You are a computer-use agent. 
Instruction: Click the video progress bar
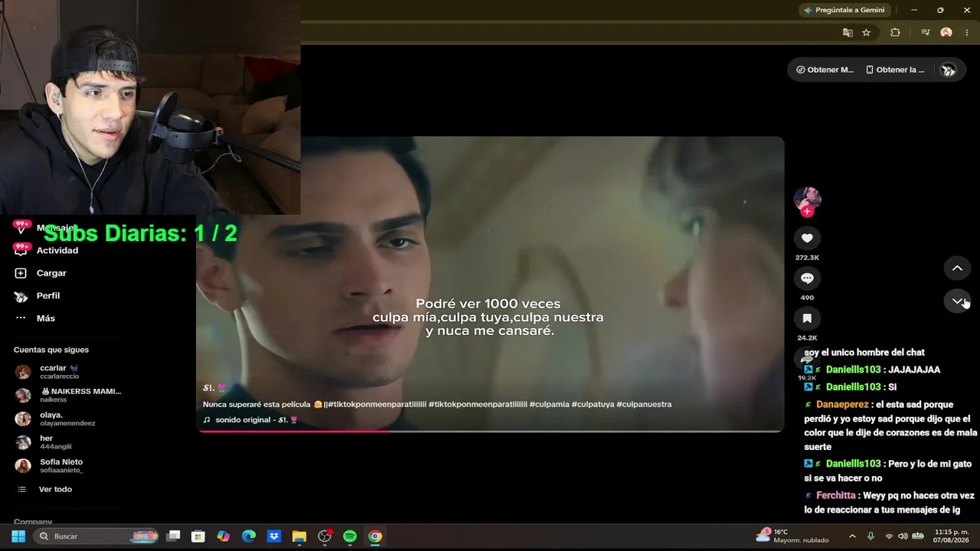click(490, 431)
